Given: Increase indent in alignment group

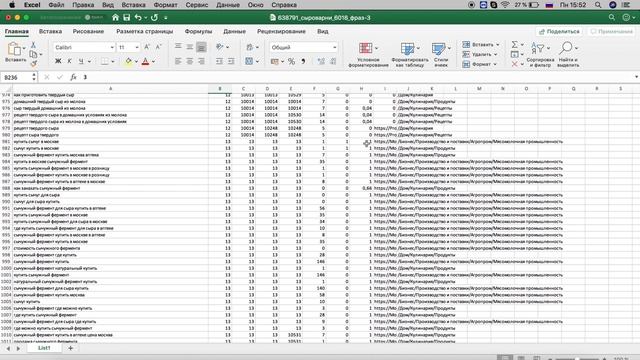Looking at the screenshot, I should click(231, 61).
